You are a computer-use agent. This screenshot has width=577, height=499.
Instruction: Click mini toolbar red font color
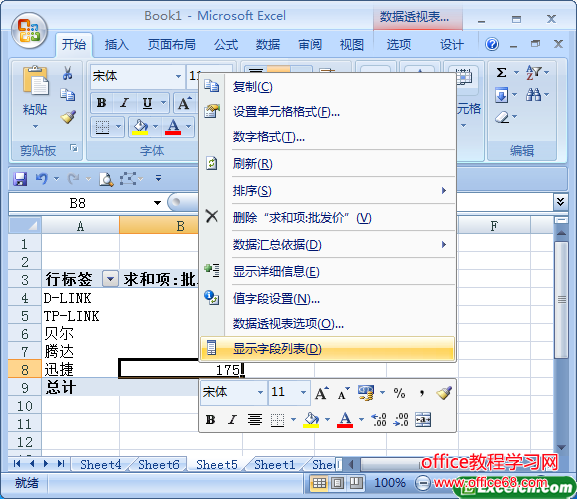point(345,420)
